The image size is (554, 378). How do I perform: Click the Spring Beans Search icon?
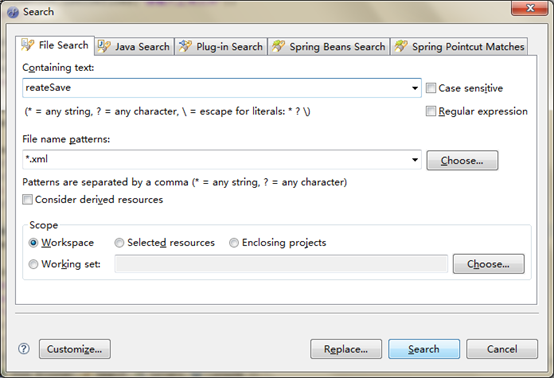pos(278,47)
